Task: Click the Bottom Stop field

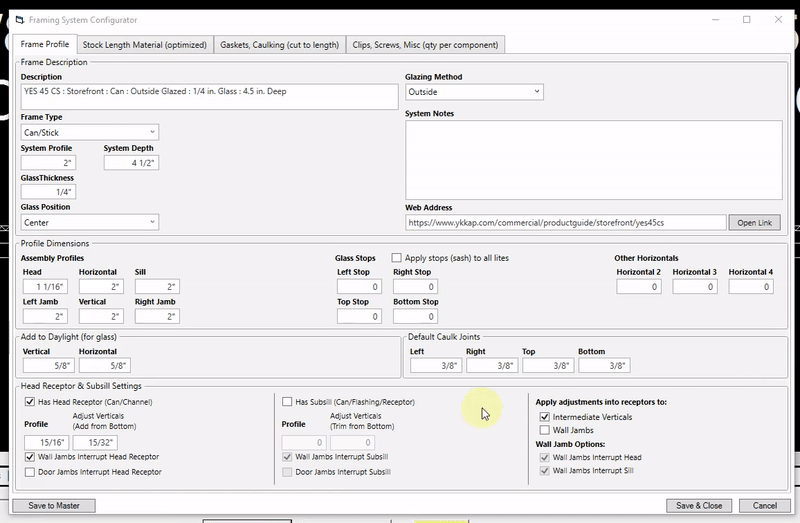Action: click(x=415, y=316)
